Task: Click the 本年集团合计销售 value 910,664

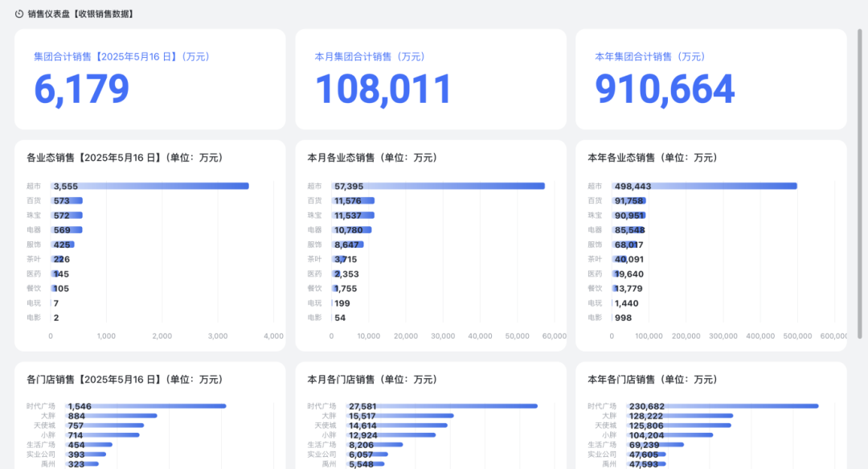Action: coord(665,89)
